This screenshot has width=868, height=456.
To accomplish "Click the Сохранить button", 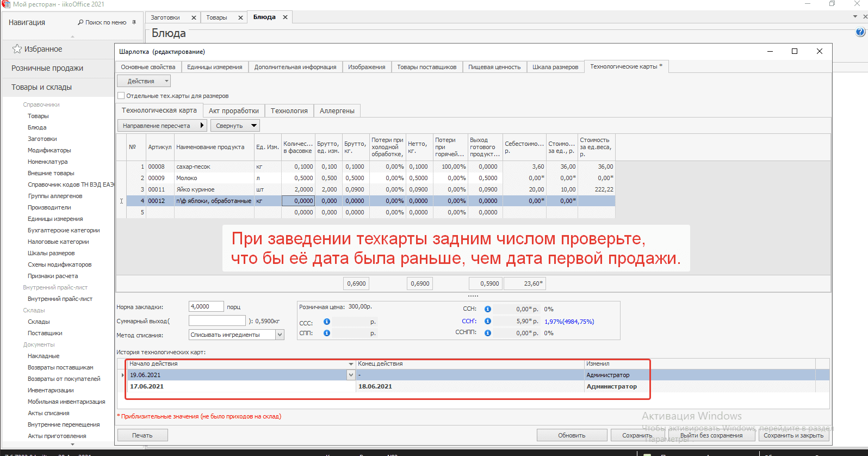I will [637, 435].
